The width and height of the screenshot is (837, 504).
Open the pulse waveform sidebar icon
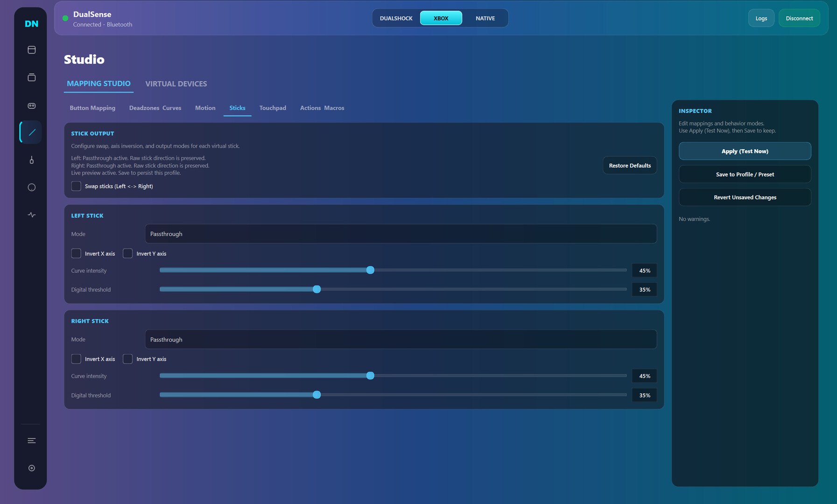31,215
